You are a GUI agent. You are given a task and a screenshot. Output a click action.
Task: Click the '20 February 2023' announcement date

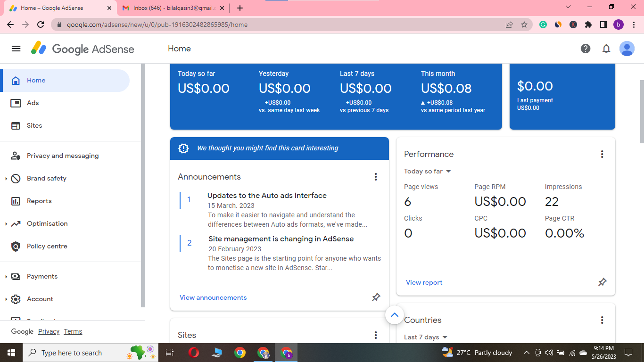click(x=235, y=249)
